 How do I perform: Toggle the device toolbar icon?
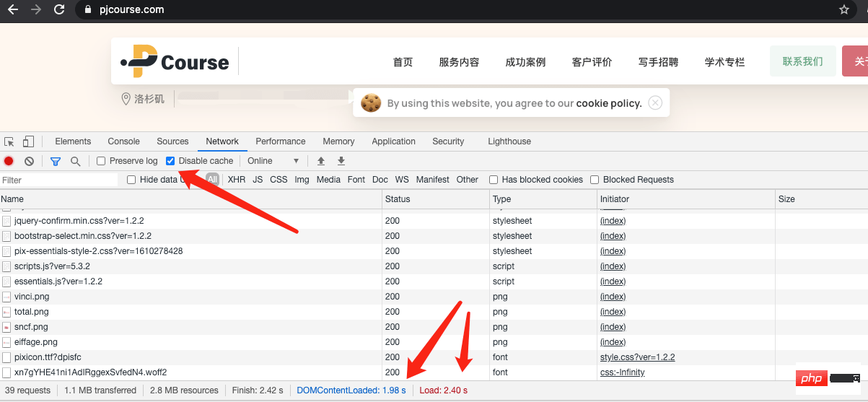28,141
